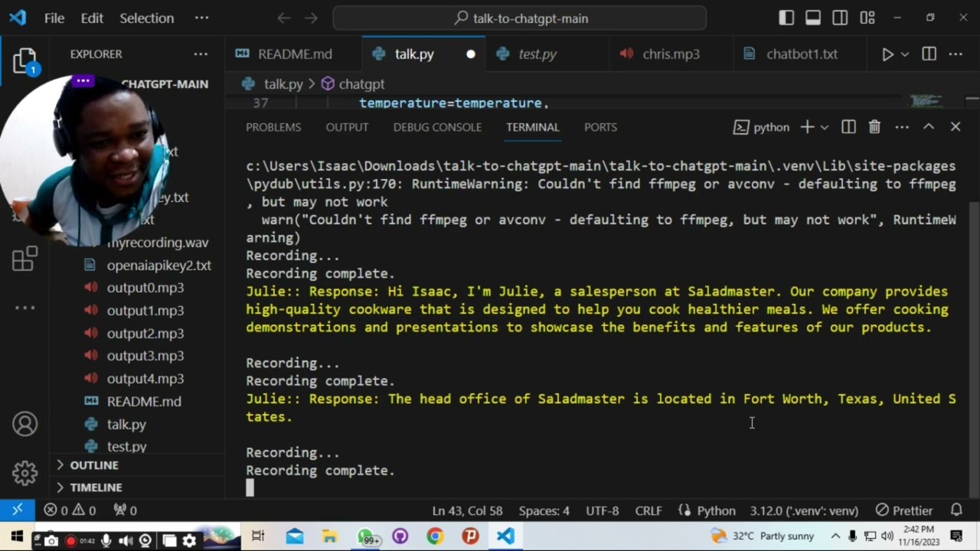Open the Accounts menu in activity bar
The height and width of the screenshot is (551, 980).
24,424
